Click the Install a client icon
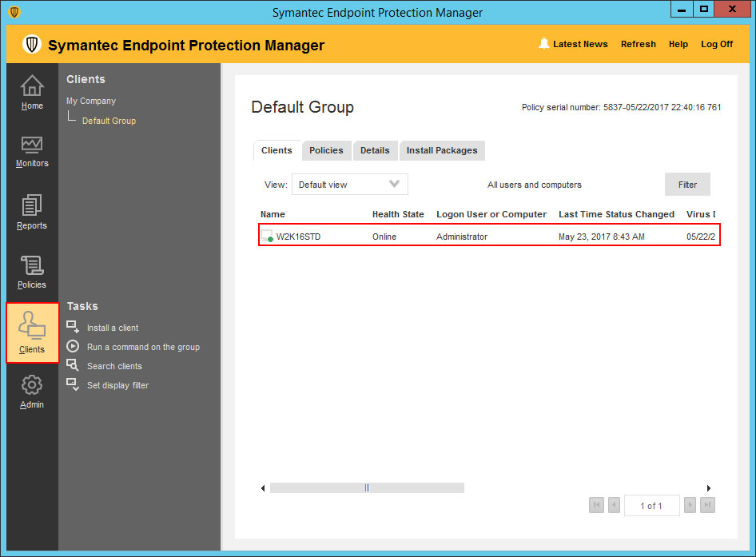Screen dimensions: 756x557 (x=73, y=327)
